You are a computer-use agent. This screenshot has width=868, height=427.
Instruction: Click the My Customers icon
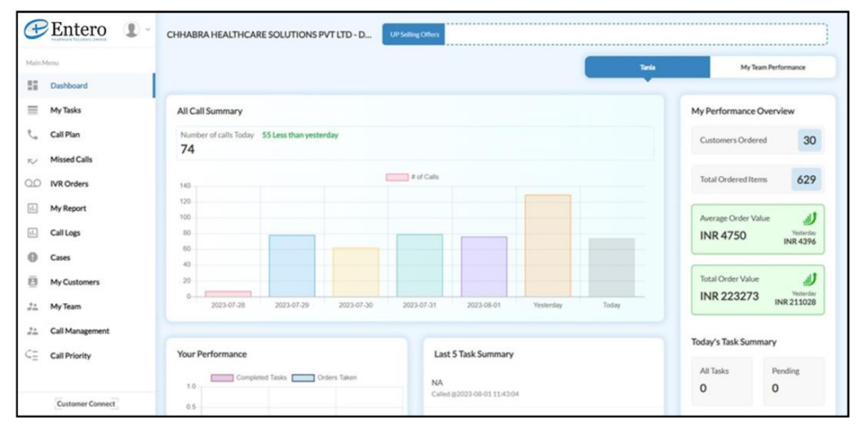[33, 282]
